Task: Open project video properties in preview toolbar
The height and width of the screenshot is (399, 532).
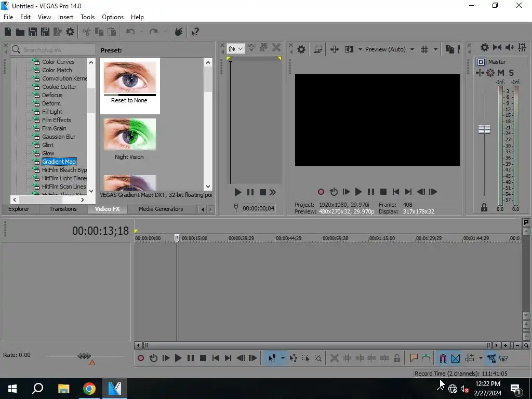Action: [301, 49]
